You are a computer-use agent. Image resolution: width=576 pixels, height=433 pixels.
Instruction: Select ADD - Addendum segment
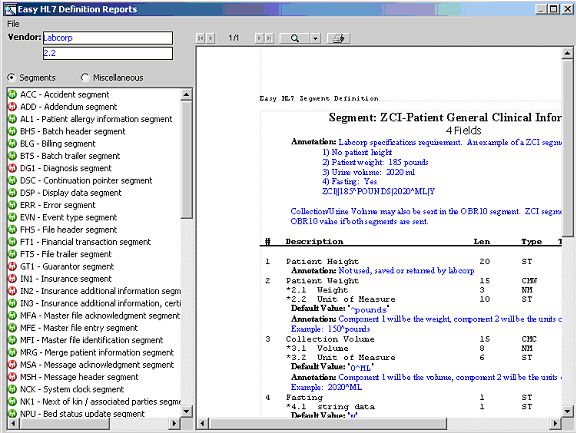pyautogui.click(x=68, y=107)
